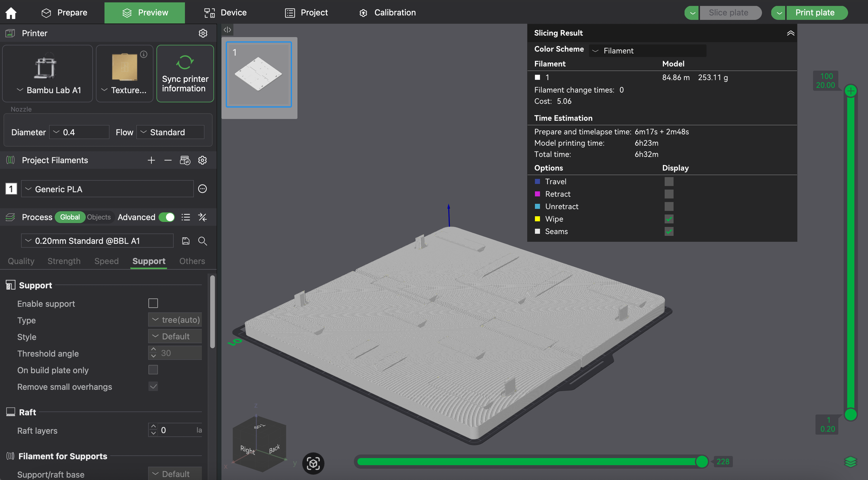Image resolution: width=868 pixels, height=480 pixels.
Task: Go to the Home screen icon
Action: pos(11,13)
